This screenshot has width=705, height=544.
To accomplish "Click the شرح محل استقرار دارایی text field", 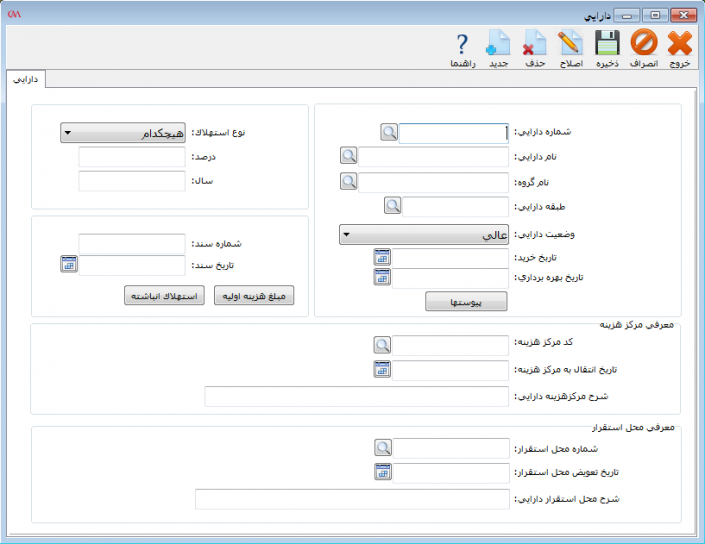I will pos(352,499).
